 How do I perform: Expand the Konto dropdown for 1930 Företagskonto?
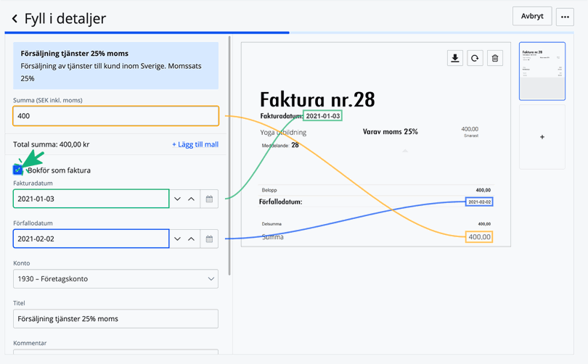115,278
